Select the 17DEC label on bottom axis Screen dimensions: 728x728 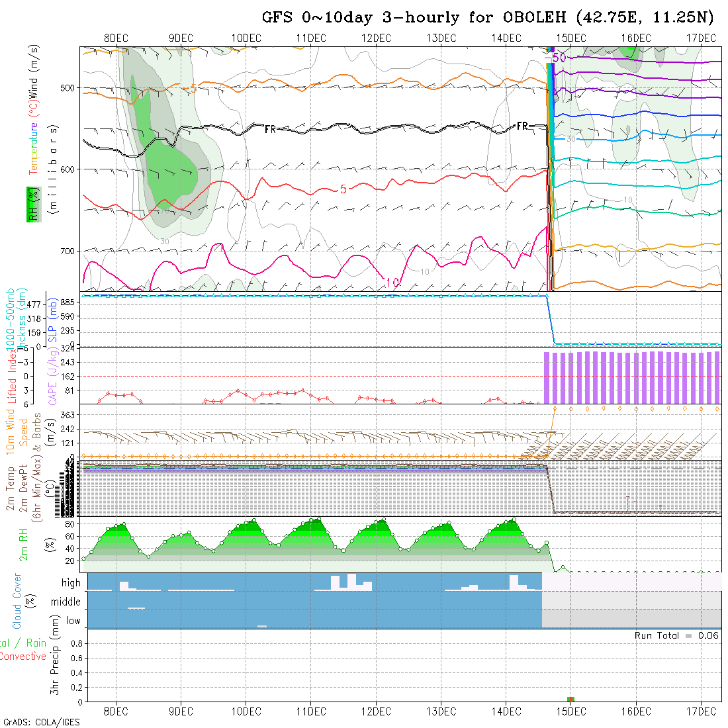(701, 711)
